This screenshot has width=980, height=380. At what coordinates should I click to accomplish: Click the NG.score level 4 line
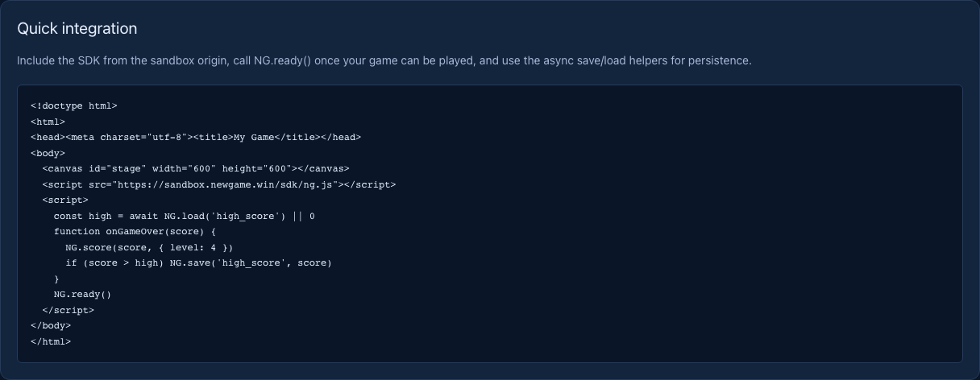(149, 247)
